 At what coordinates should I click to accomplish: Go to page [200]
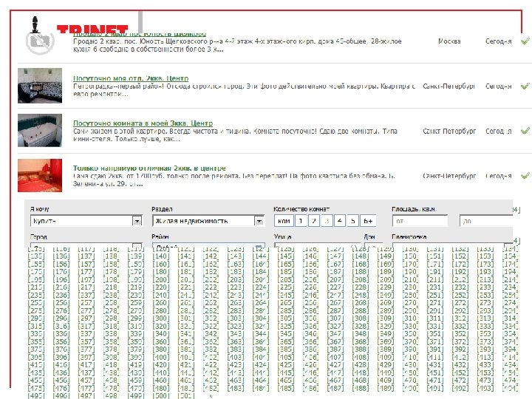click(161, 279)
